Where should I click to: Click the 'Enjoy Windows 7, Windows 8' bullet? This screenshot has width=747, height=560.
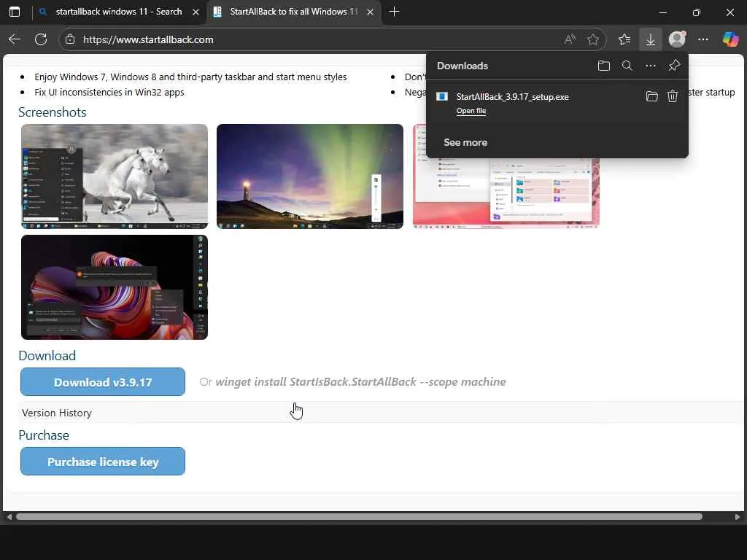[190, 77]
